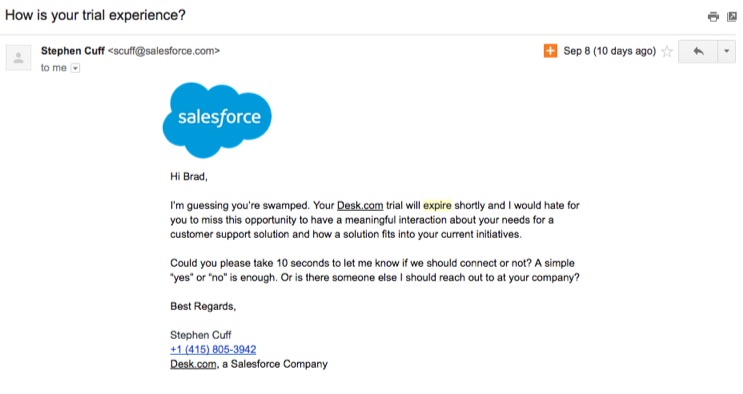743x394 pixels.
Task: Open the email in a new window
Action: click(732, 17)
